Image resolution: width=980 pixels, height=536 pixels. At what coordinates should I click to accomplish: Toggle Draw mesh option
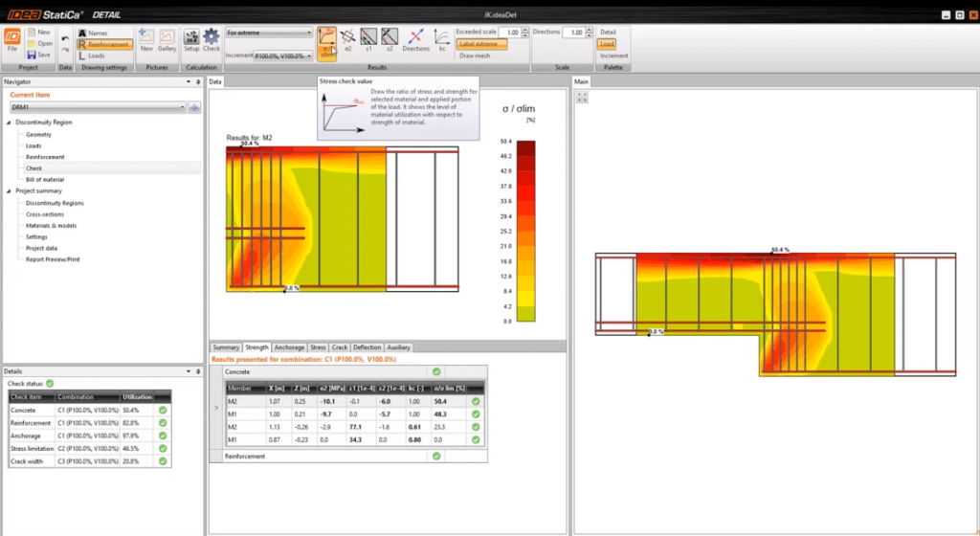pos(475,56)
